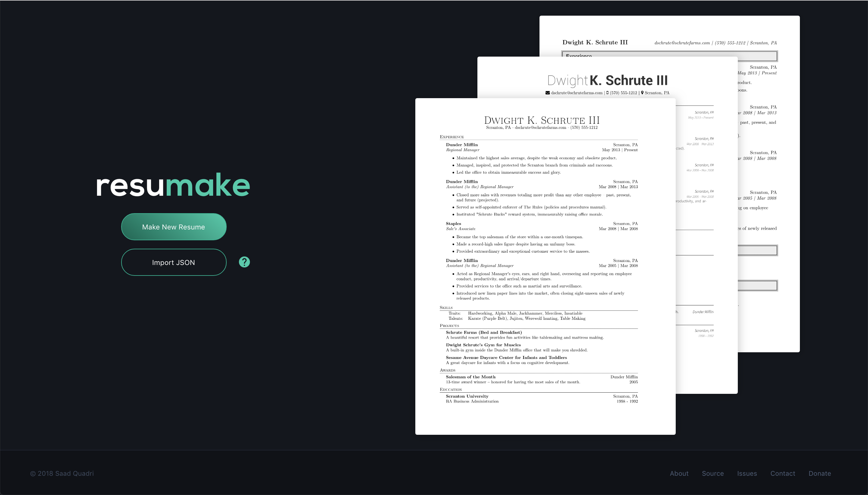868x495 pixels.
Task: Click the "Projects" section heading on front resume
Action: pyautogui.click(x=449, y=325)
